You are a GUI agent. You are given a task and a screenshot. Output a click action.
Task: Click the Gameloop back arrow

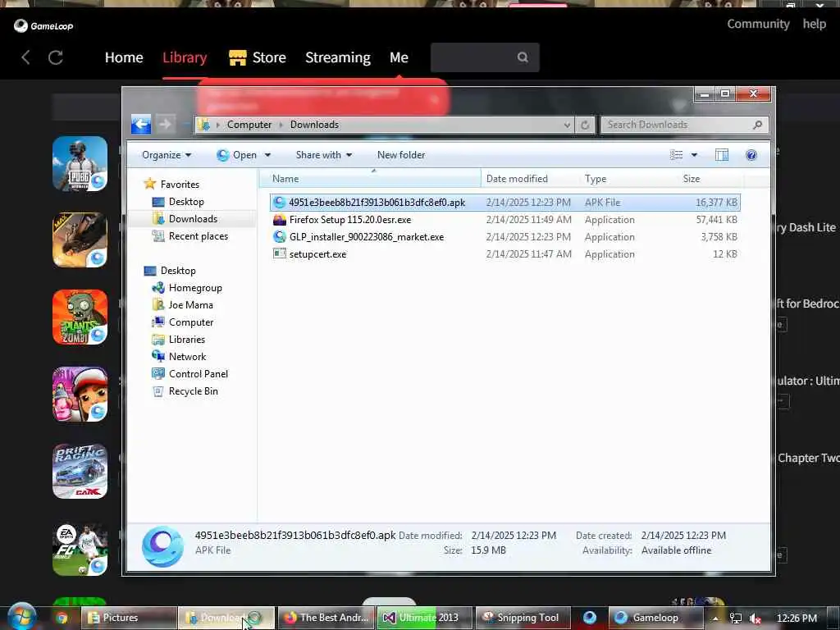(25, 57)
